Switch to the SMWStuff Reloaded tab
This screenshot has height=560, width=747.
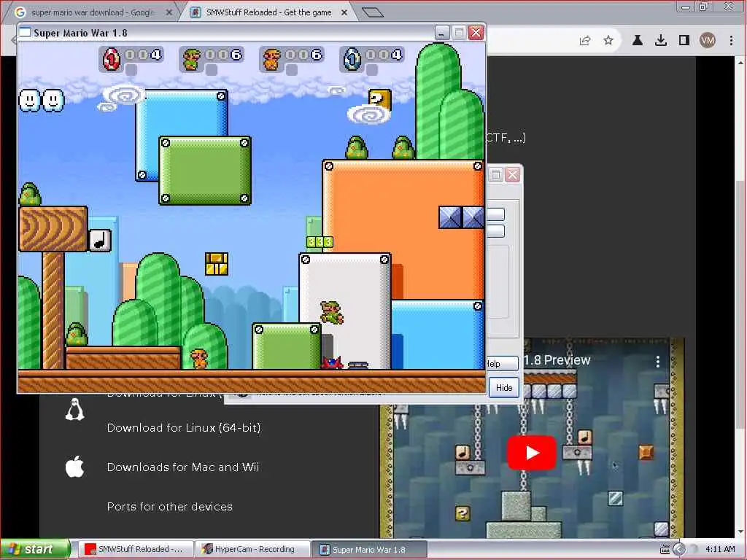point(269,12)
